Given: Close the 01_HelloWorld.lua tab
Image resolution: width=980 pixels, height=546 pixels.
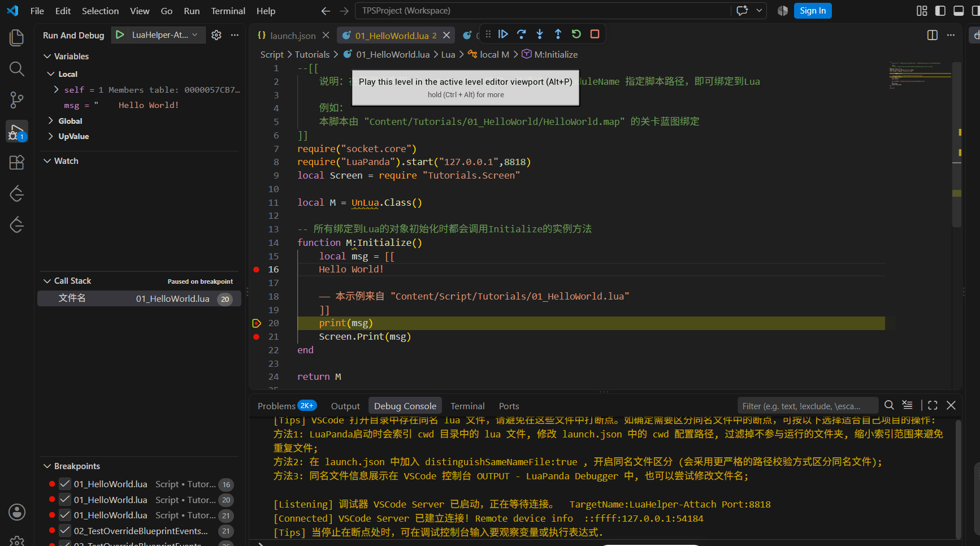Looking at the screenshot, I should pyautogui.click(x=446, y=35).
